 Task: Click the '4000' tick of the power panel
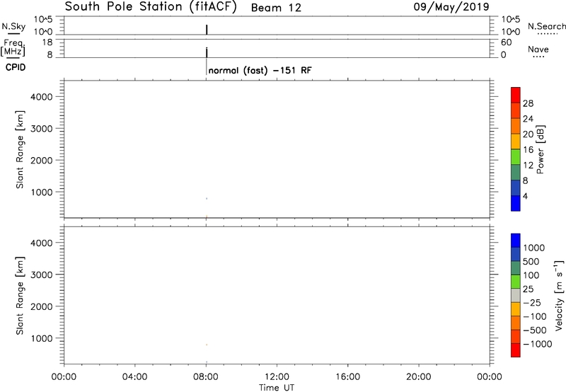click(42, 97)
